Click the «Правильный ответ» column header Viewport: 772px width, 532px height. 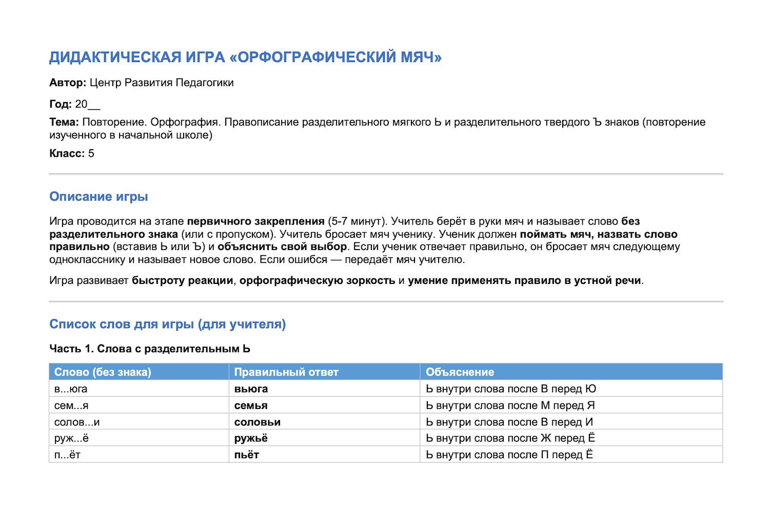[324, 372]
